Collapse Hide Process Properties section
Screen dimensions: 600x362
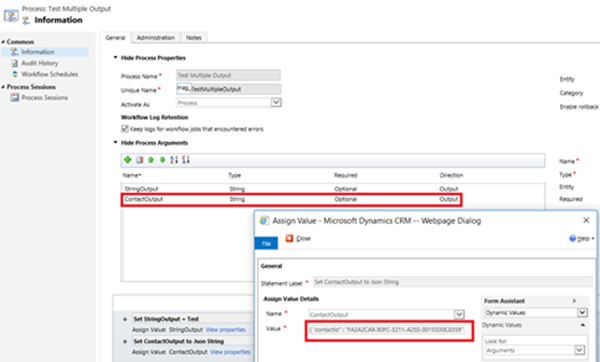coord(115,58)
